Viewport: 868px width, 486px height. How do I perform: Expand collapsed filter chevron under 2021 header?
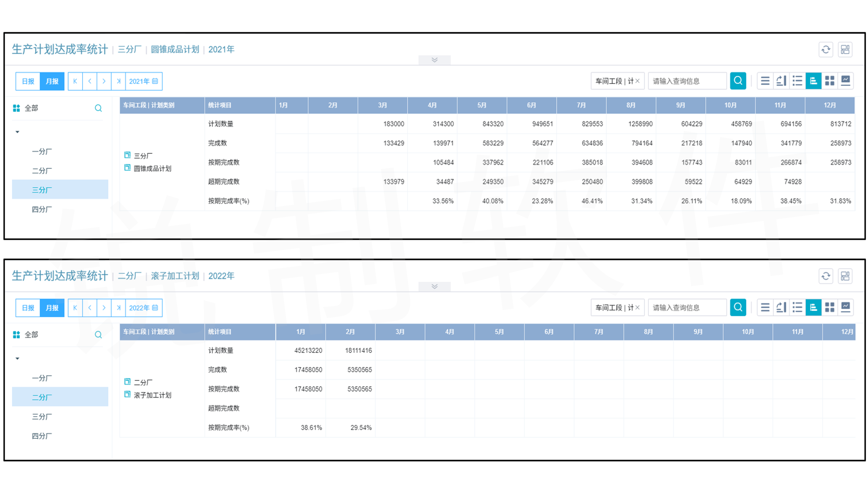(434, 60)
